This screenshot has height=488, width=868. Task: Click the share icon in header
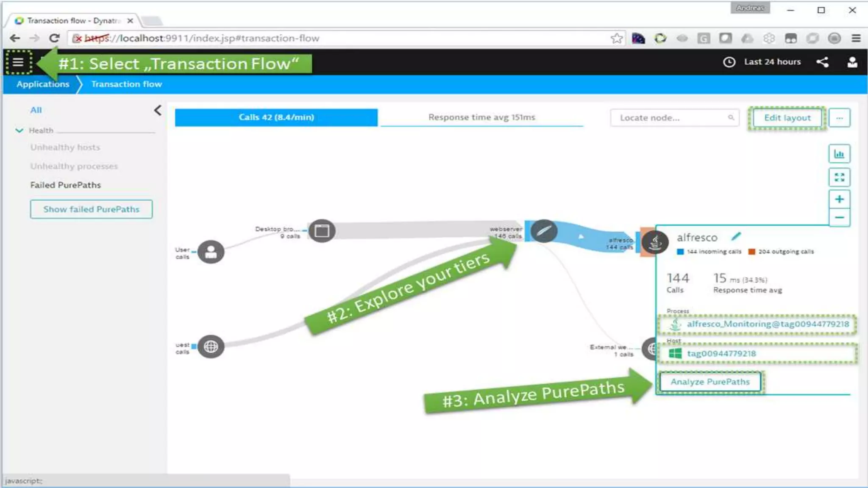pos(822,62)
